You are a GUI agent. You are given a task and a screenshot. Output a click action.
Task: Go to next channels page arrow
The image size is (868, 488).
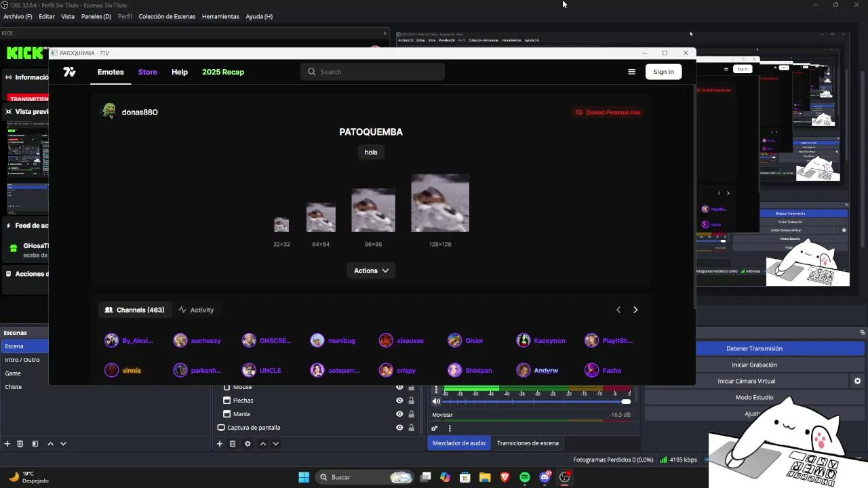pos(635,310)
